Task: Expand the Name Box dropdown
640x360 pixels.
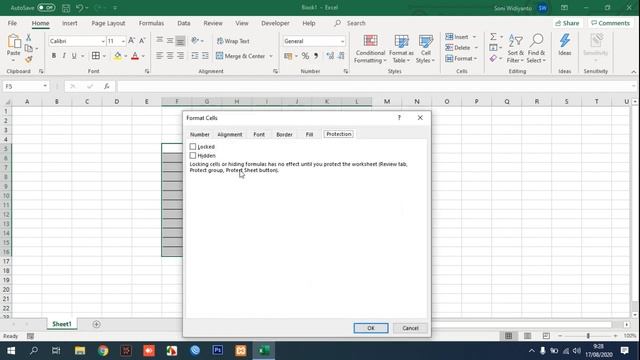Action: tap(45, 86)
